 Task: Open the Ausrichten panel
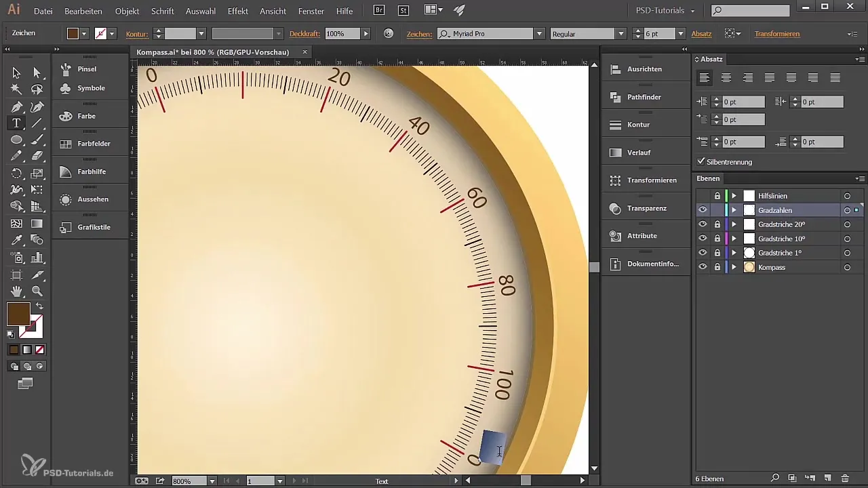(644, 69)
